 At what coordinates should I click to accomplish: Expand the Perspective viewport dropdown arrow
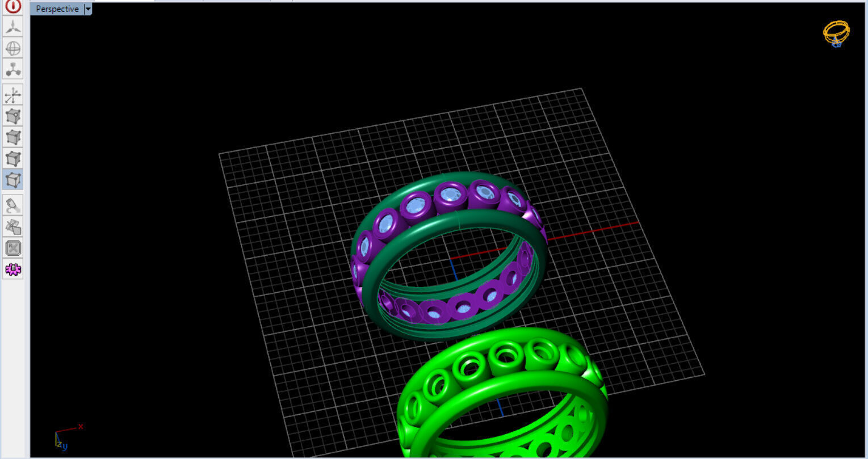(x=88, y=9)
